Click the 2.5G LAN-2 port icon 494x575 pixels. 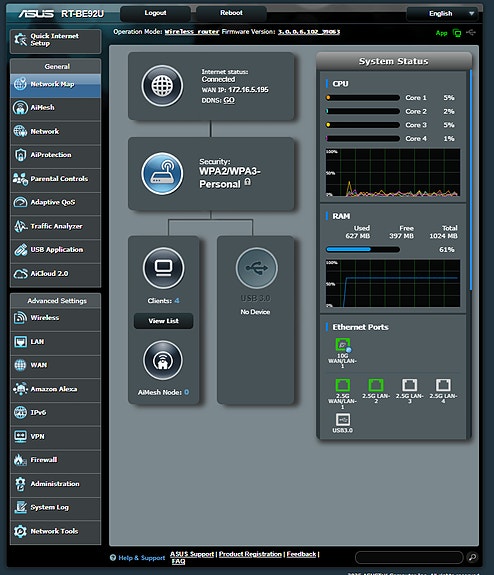(x=376, y=385)
